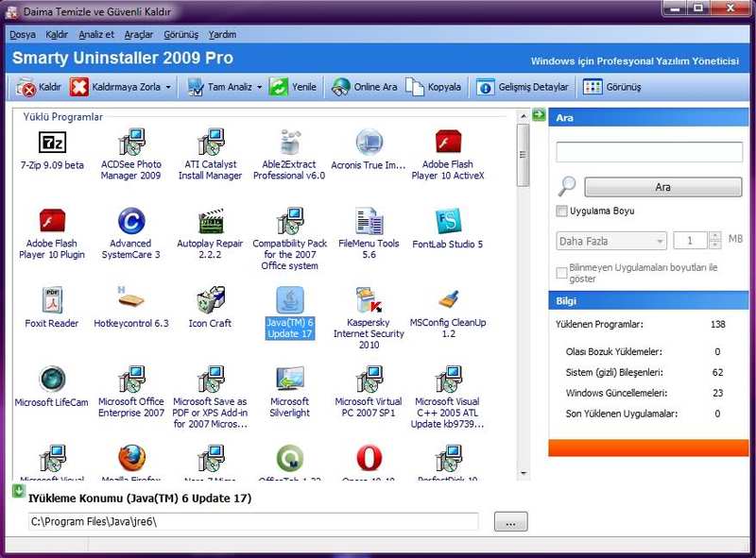Select Adobe Flash Player 10 ActiveX icon

[448, 143]
